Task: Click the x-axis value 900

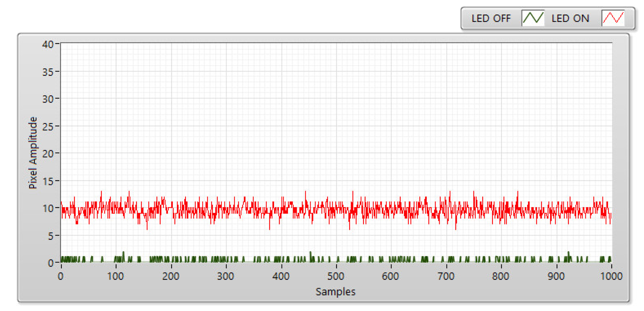Action: pyautogui.click(x=556, y=276)
